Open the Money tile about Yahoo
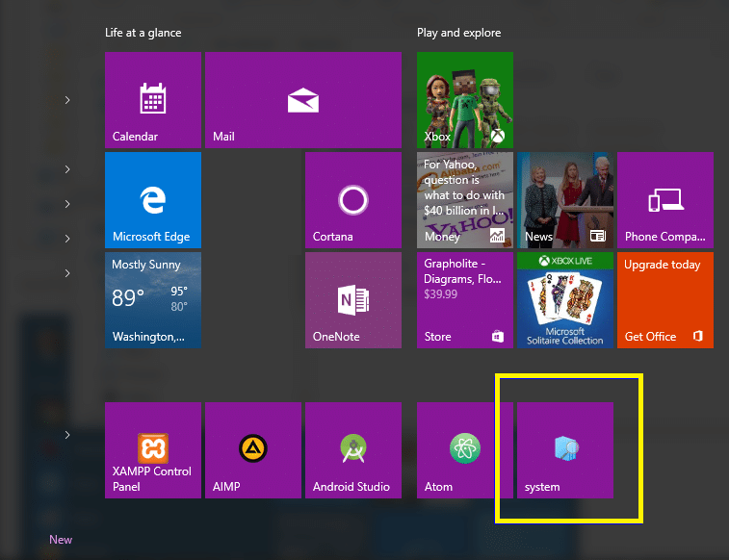The width and height of the screenshot is (729, 560). tap(465, 200)
